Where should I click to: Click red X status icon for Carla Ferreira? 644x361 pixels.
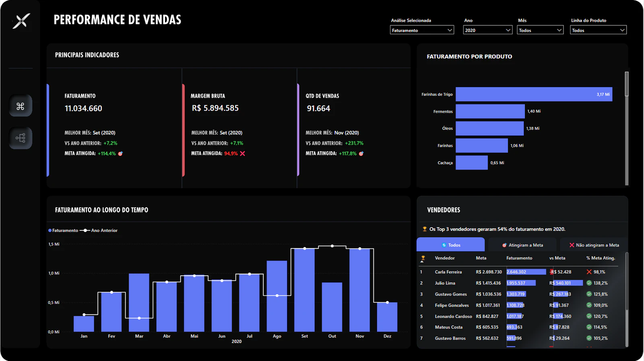589,272
